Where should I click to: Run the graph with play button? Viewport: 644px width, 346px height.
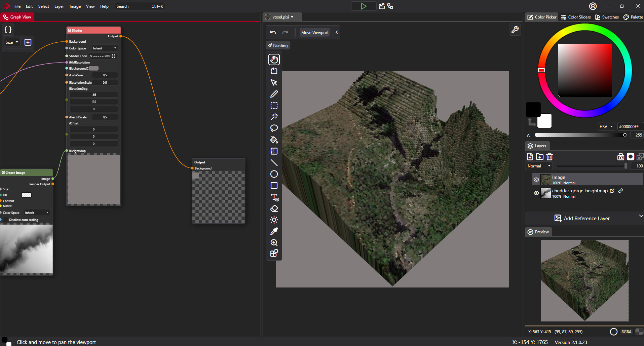[x=364, y=6]
